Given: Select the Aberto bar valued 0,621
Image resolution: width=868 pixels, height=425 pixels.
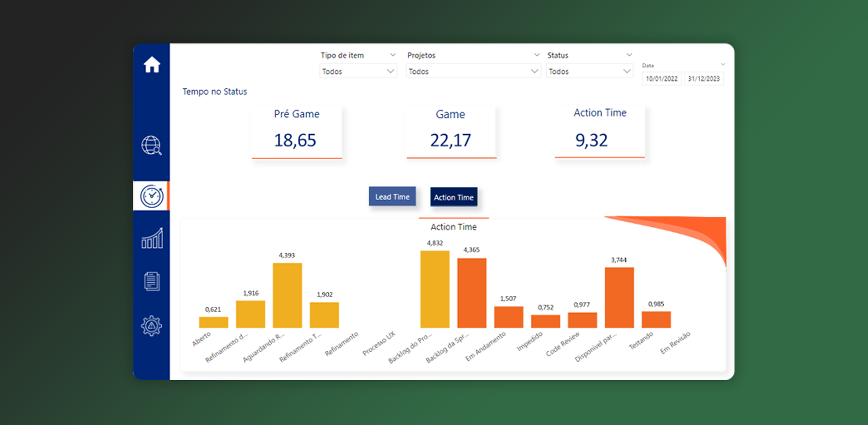Looking at the screenshot, I should pos(214,322).
